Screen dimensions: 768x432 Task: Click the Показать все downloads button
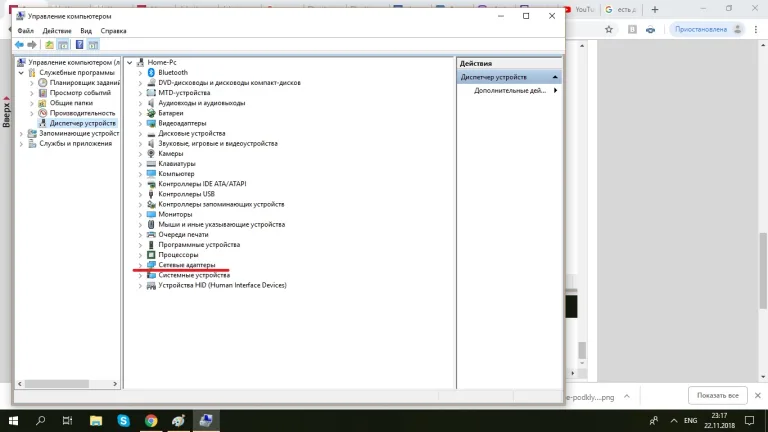[718, 395]
